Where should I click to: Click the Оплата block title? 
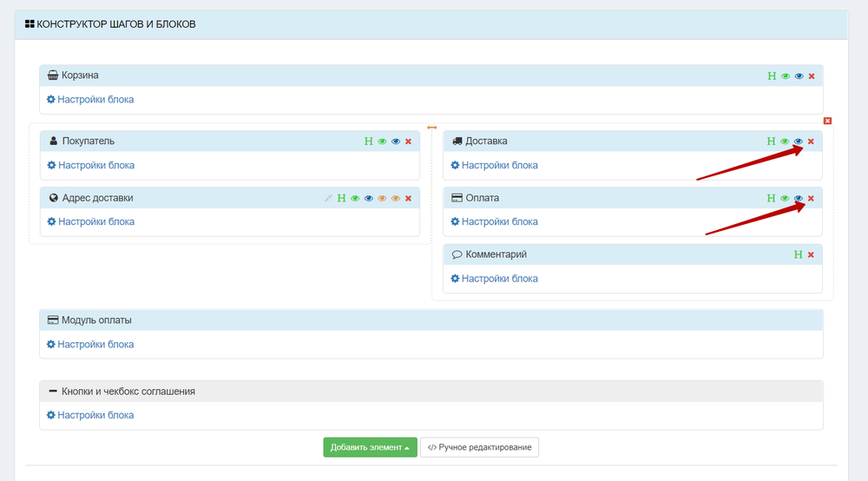coord(482,198)
